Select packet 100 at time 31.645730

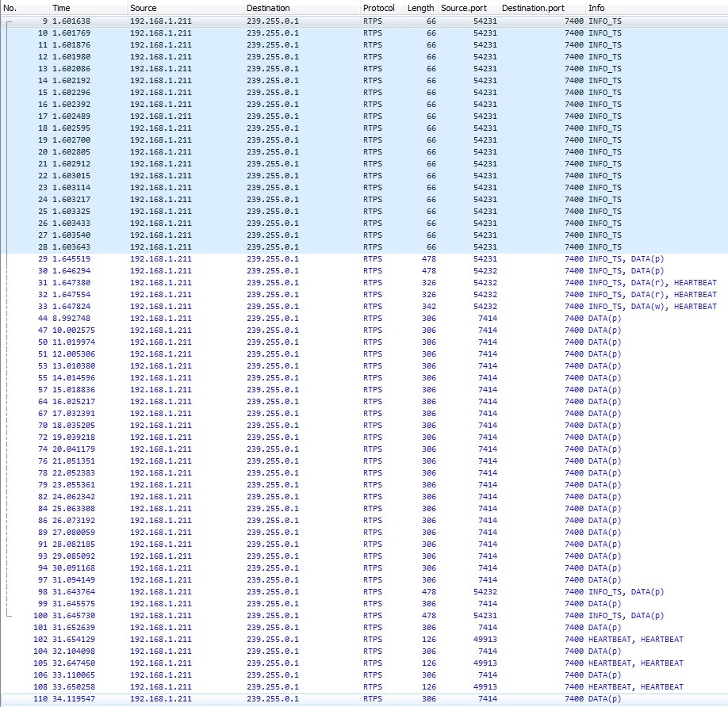coord(364,616)
